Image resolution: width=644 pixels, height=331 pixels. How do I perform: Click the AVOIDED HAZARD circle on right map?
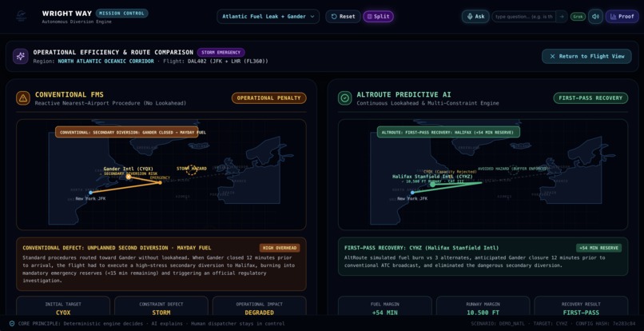[513, 169]
